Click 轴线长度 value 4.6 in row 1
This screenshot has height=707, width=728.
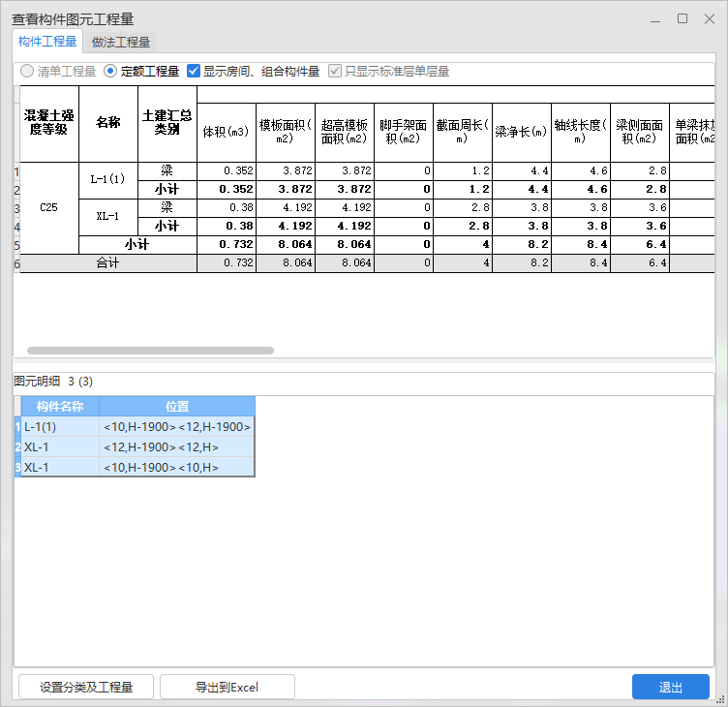click(580, 171)
